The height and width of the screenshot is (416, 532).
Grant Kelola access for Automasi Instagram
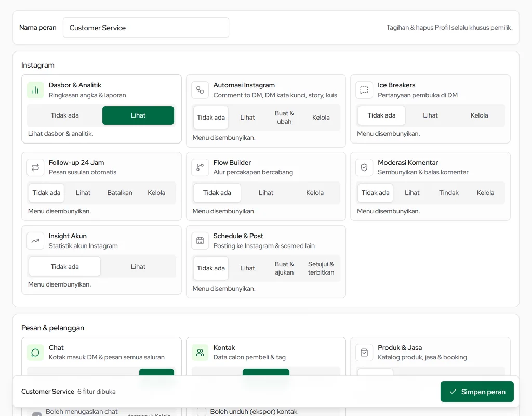[x=321, y=118]
